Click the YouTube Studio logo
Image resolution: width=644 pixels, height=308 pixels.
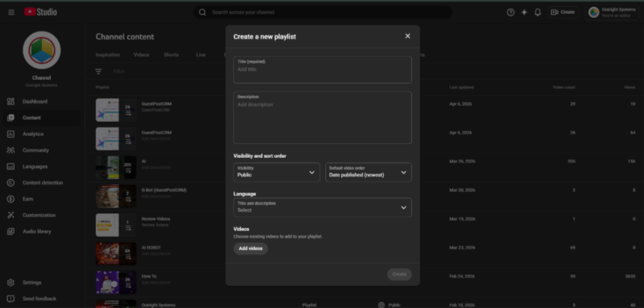(x=40, y=12)
